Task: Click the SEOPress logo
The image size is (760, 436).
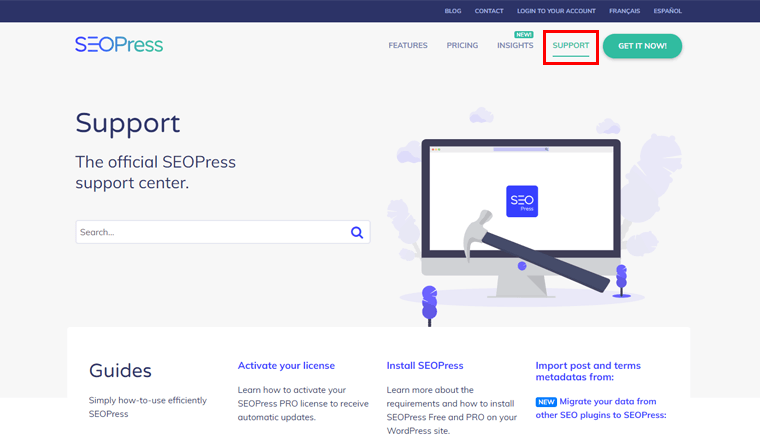Action: coord(119,45)
